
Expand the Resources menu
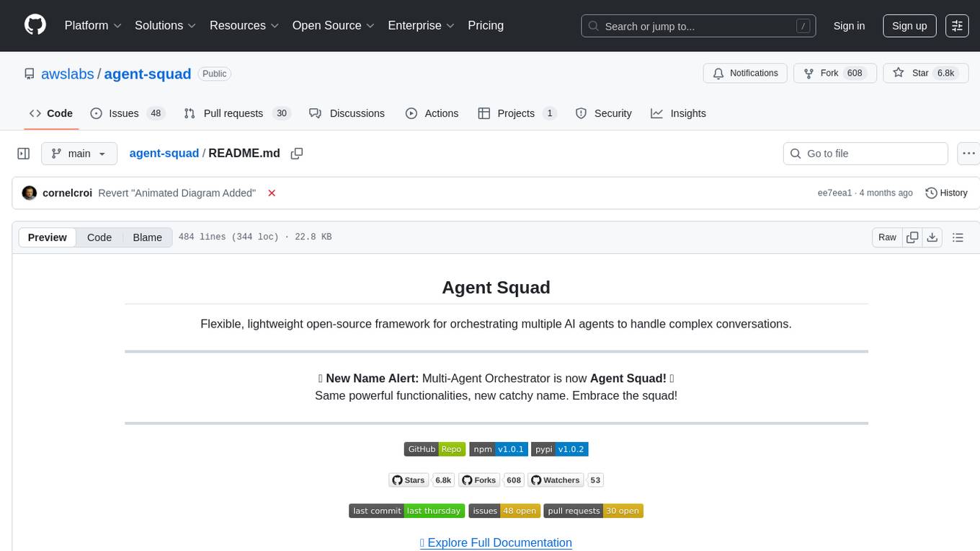(244, 25)
